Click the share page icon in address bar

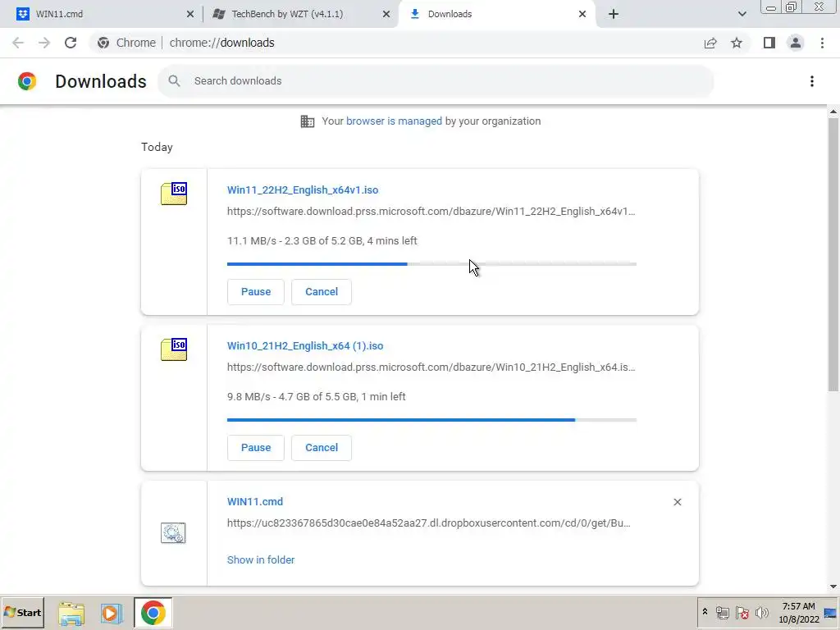click(x=710, y=43)
